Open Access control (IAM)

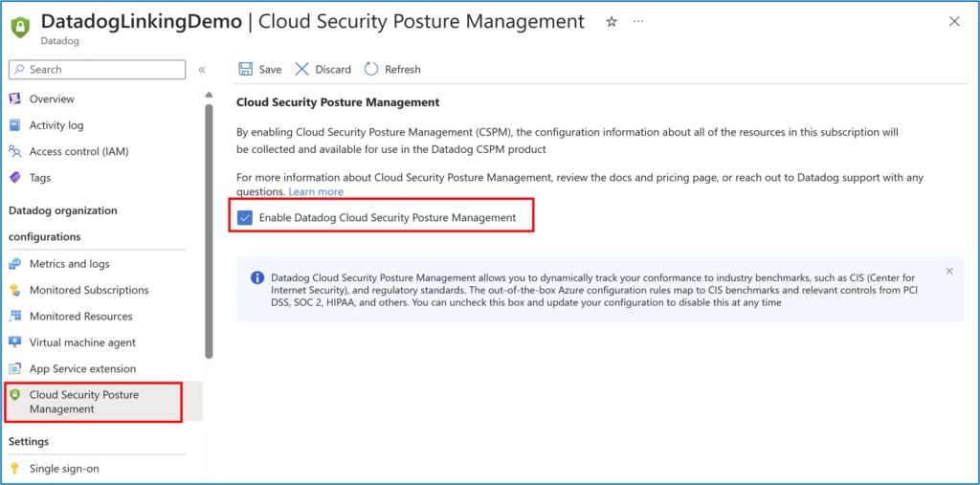(78, 151)
